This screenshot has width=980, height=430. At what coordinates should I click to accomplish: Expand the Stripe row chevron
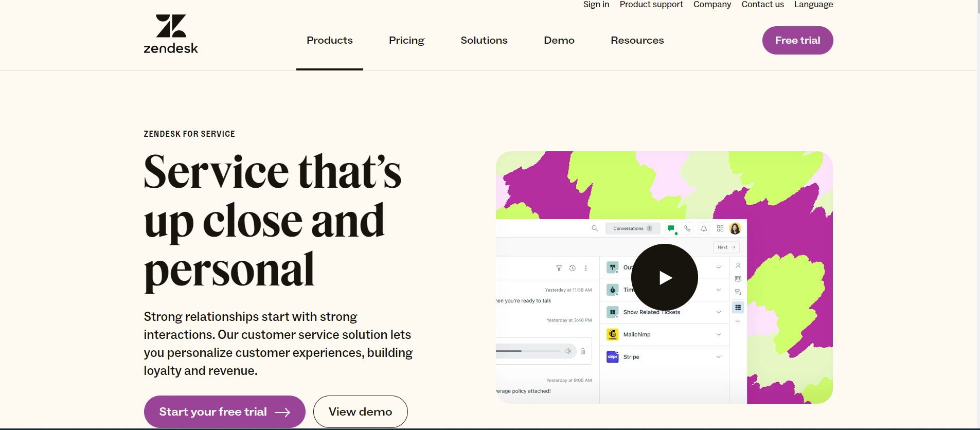pos(719,356)
